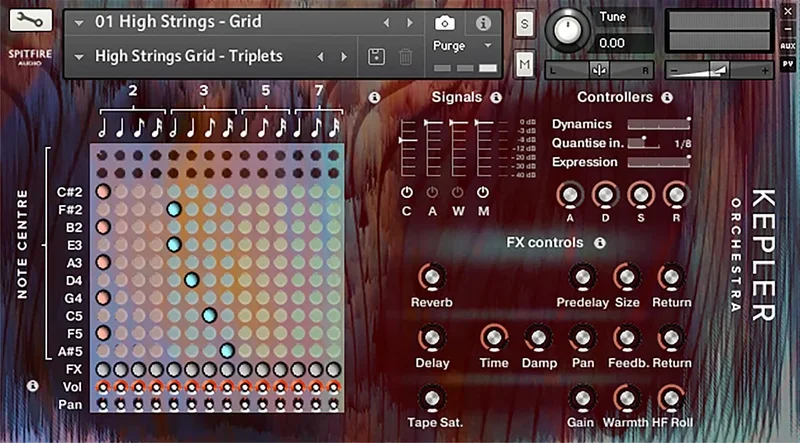Click the Decay (D) envelope knob
Screen dimensions: 800x443
[x=605, y=195]
